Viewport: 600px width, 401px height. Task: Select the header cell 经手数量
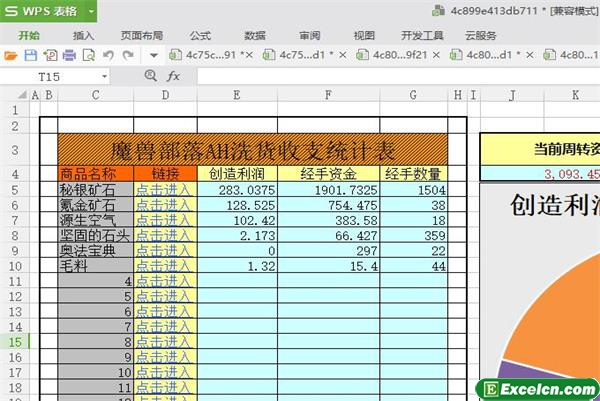click(414, 174)
